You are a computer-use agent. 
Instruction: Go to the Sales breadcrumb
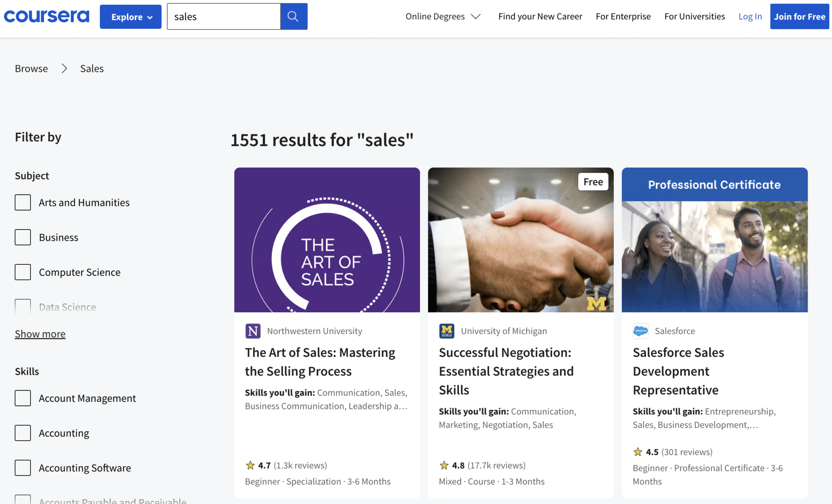(92, 68)
